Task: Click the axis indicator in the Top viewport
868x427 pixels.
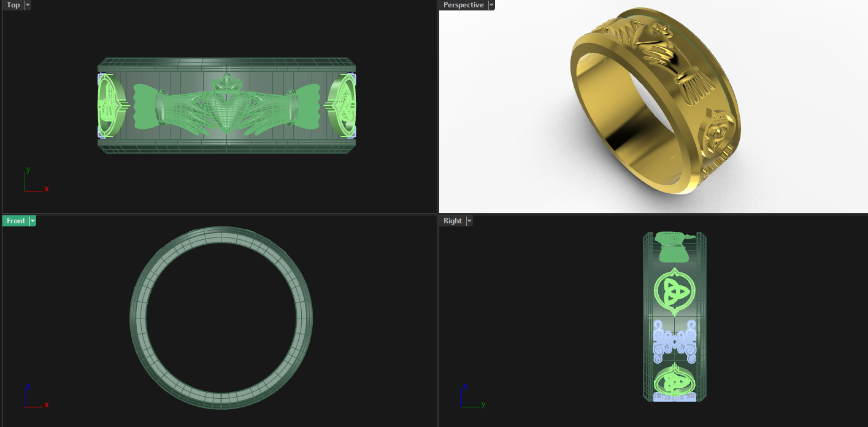Action: [x=36, y=179]
